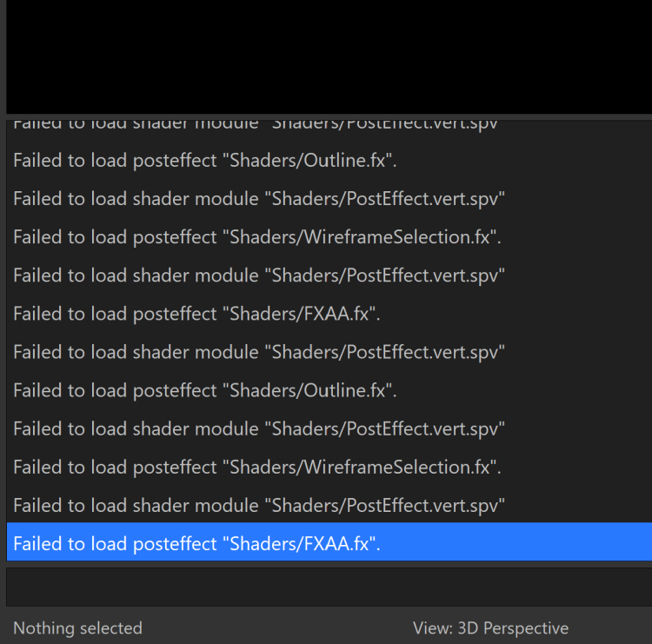652x644 pixels.
Task: Select PostEffect.vert.spv line just above the unhighlighted FXAA.fx
Action: coord(259,276)
